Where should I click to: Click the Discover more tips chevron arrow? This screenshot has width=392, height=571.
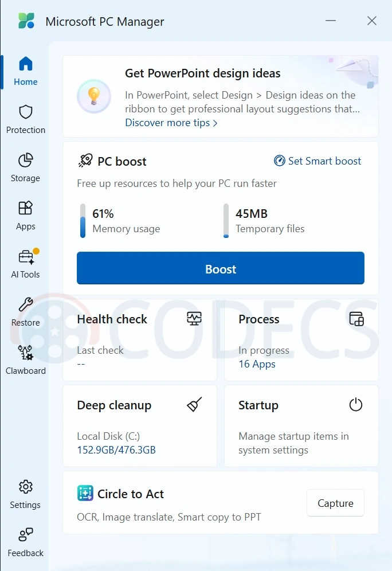pyautogui.click(x=215, y=123)
